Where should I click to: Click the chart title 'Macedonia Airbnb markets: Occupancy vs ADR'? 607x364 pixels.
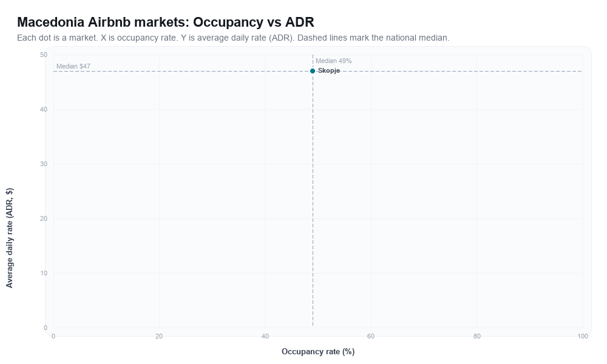coord(166,22)
